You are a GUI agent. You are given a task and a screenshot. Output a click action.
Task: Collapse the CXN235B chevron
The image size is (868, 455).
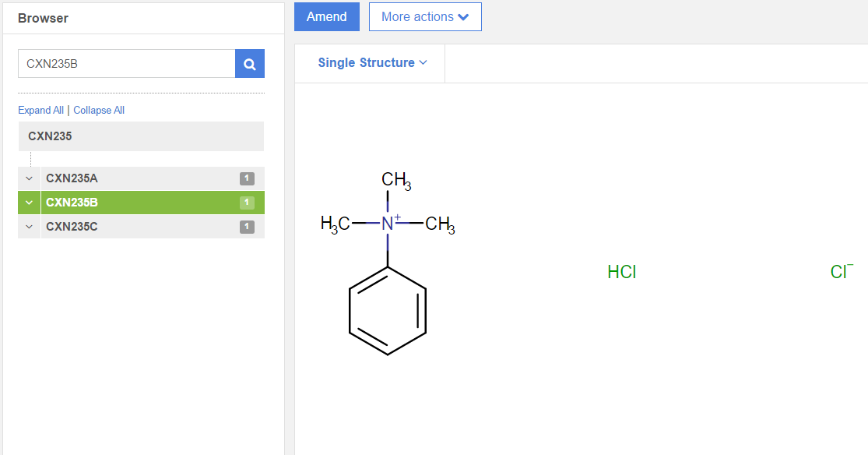[x=29, y=203]
